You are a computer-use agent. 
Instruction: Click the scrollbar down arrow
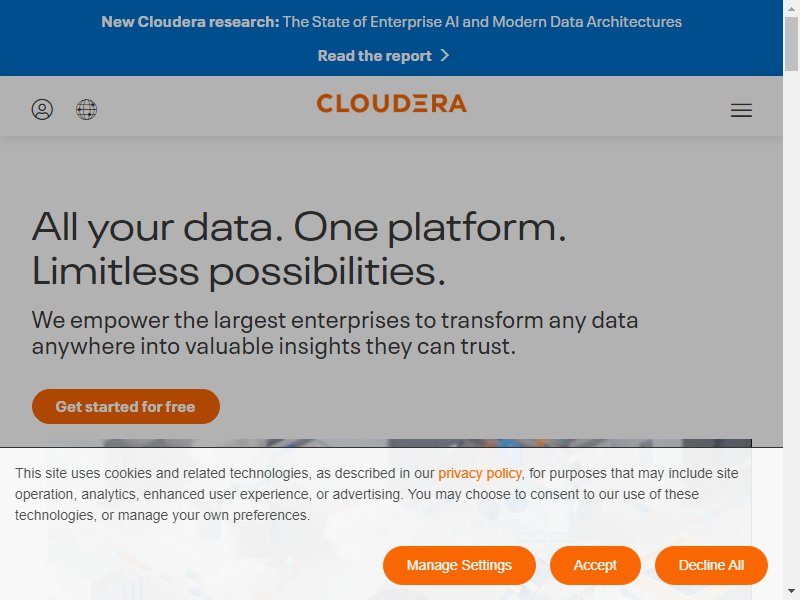pyautogui.click(x=791, y=593)
